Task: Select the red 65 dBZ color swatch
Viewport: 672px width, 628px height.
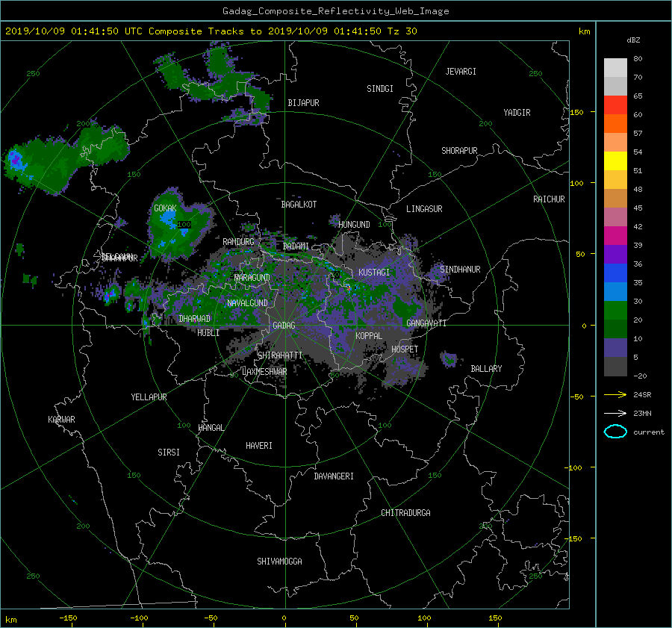Action: coord(615,105)
